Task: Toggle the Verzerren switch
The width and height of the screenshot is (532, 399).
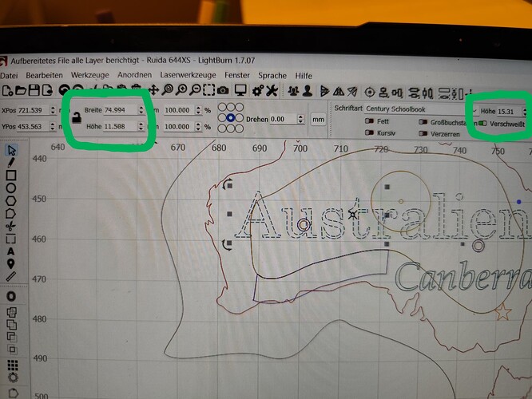Action: 423,134
